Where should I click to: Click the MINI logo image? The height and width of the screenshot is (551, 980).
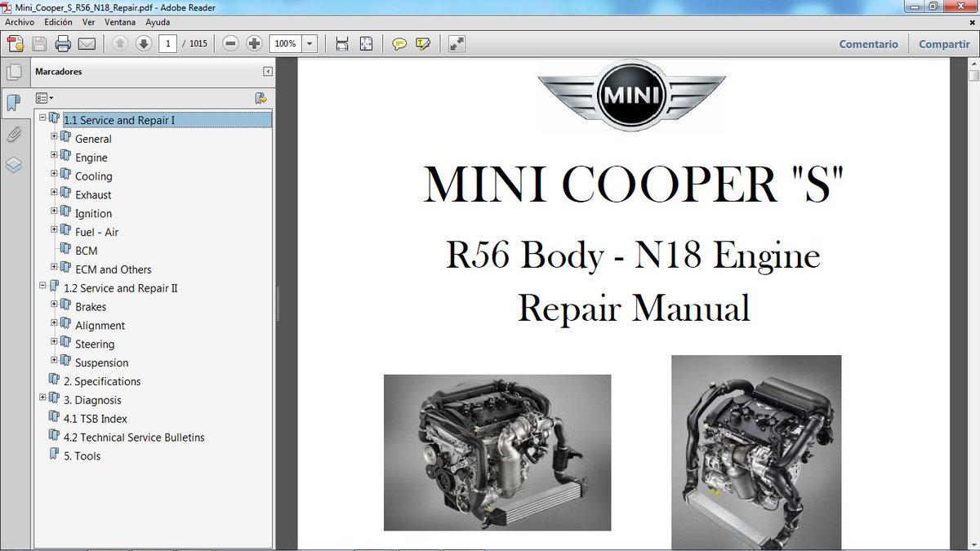click(x=631, y=95)
